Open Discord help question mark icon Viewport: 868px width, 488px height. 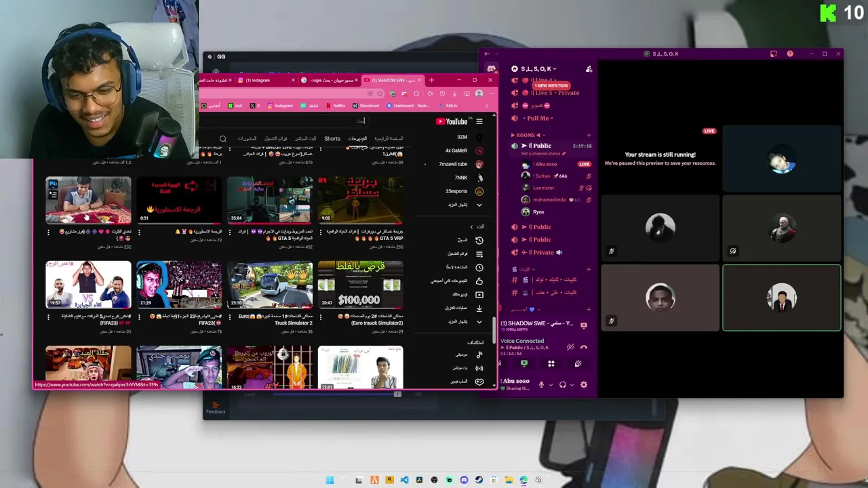(789, 54)
